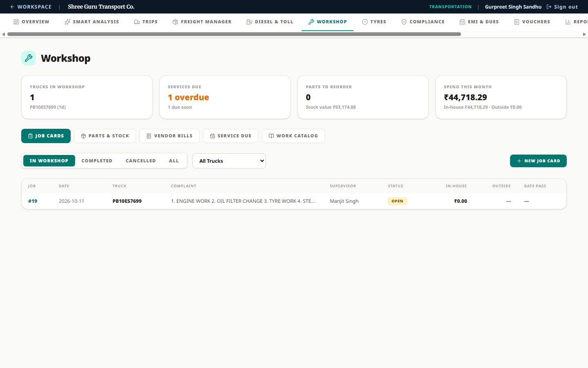Click the EMI & Dues calendar icon
588x368 pixels.
click(462, 22)
